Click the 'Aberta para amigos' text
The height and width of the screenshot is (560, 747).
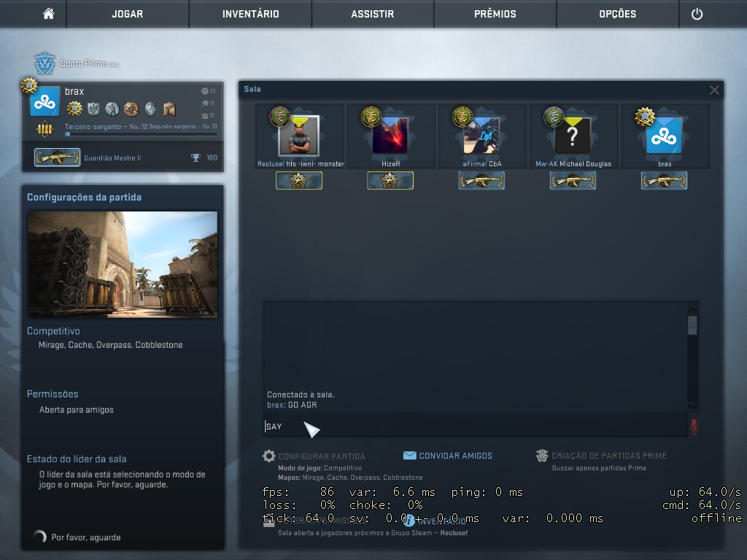[x=76, y=410]
